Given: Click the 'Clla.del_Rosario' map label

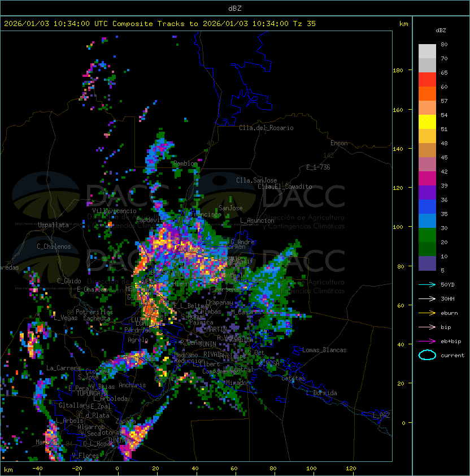Looking at the screenshot, I should point(266,128).
